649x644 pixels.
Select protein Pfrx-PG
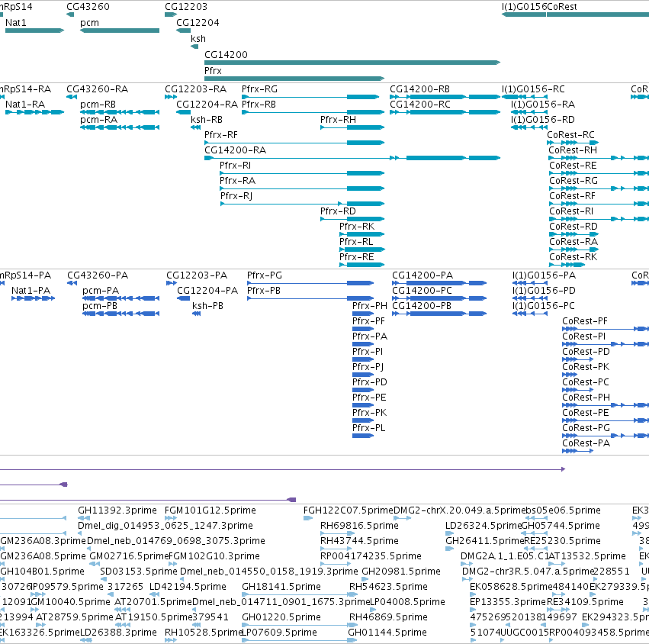(x=310, y=283)
